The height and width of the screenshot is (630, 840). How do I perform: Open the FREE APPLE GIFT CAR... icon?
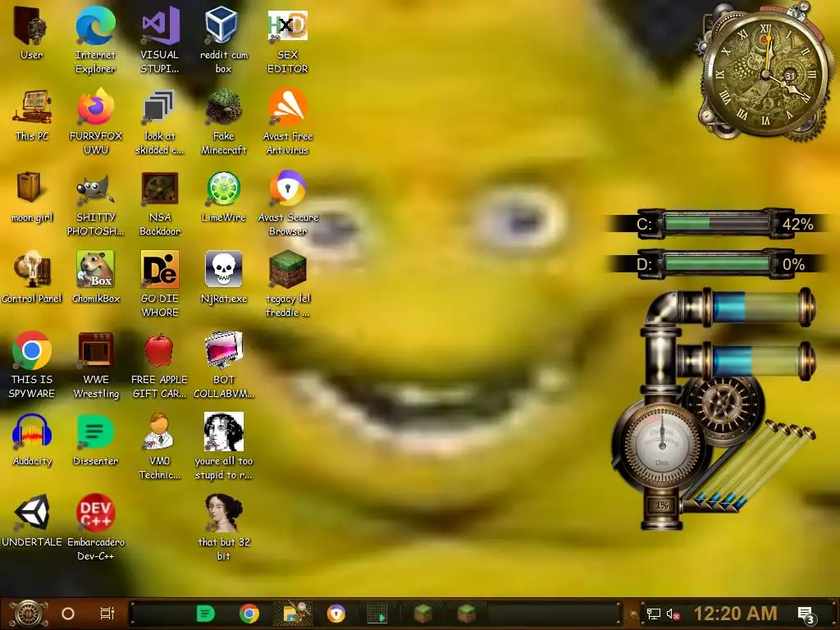159,351
